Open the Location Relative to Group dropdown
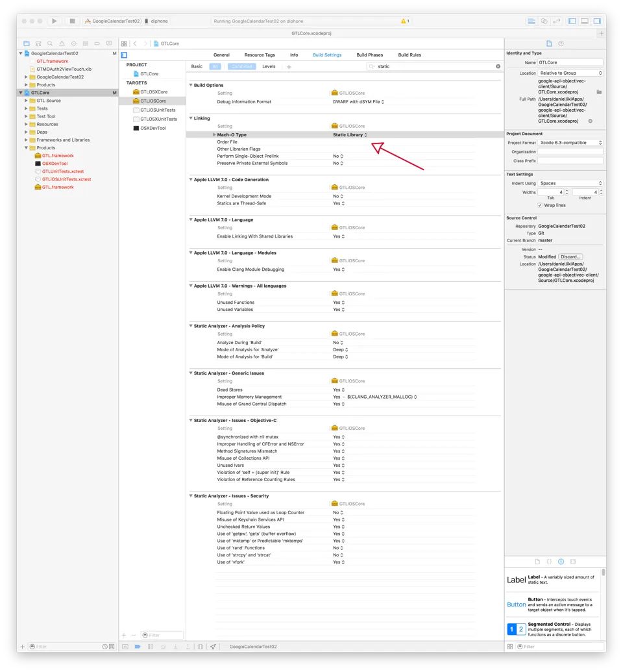Viewport: 623px width, 672px height. point(570,73)
